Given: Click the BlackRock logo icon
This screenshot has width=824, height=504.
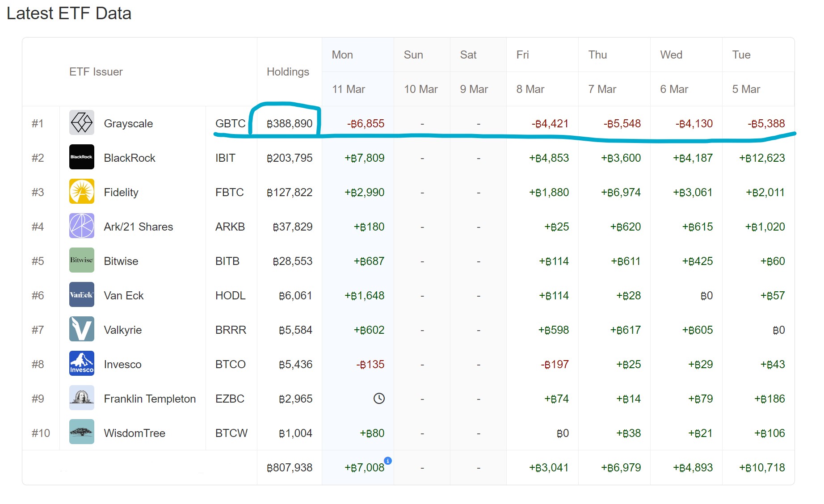Looking at the screenshot, I should [x=81, y=157].
